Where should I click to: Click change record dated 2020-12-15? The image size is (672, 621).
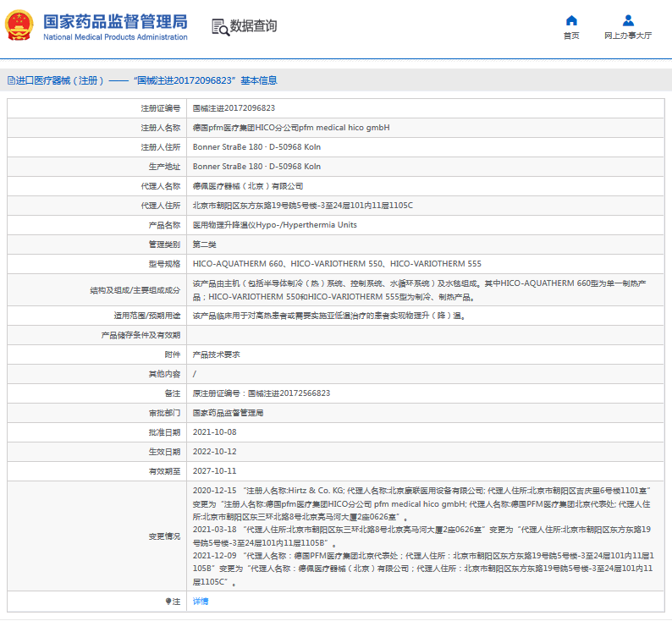[422, 503]
